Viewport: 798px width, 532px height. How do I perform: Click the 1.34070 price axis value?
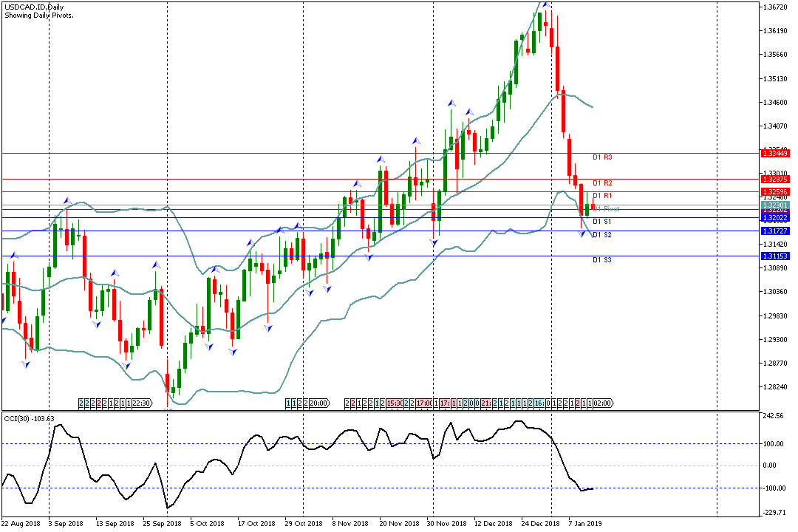pyautogui.click(x=775, y=126)
